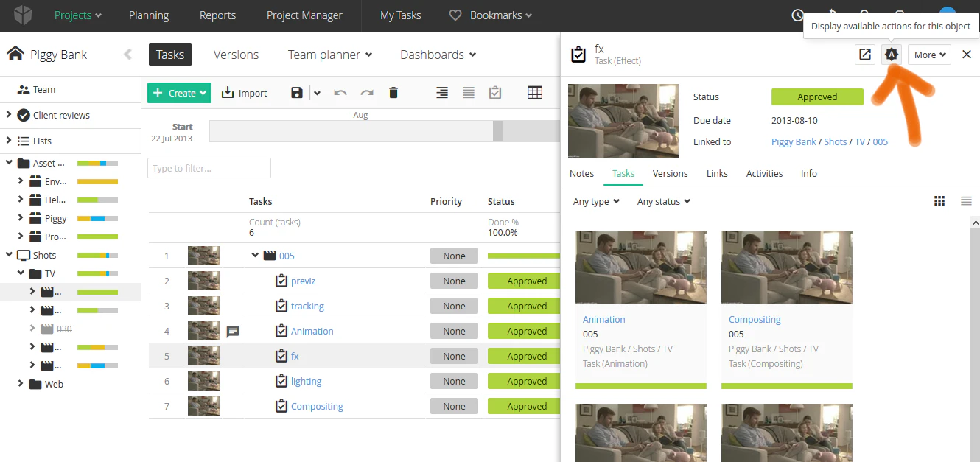Collapse the sidebar with the left chevron

127,55
